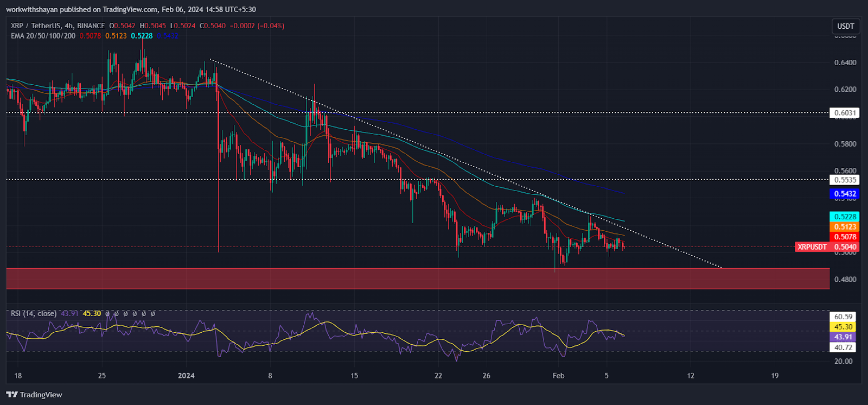Click the yellow RSI legend value 45.30
Screen dimensions: 868x405
coord(92,313)
